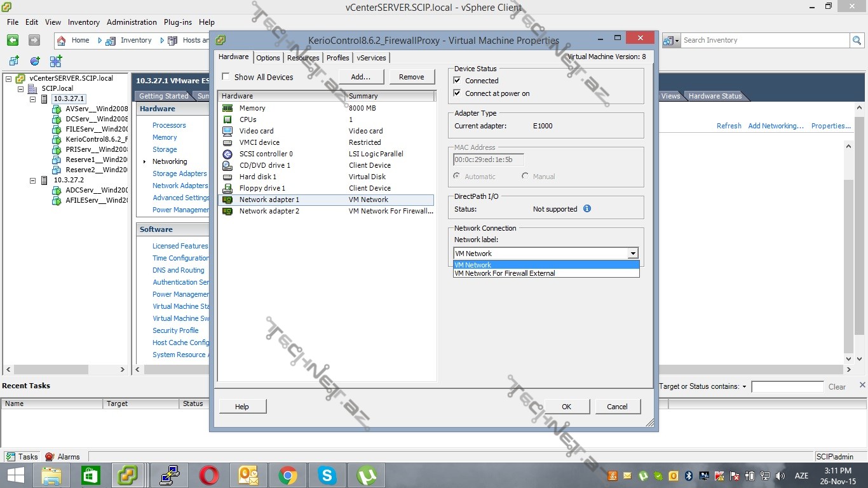Toggle Connect at power on checkbox

[x=457, y=93]
